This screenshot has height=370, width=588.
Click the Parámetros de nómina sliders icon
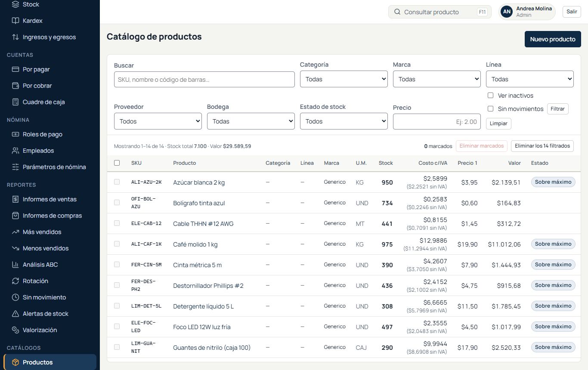15,167
